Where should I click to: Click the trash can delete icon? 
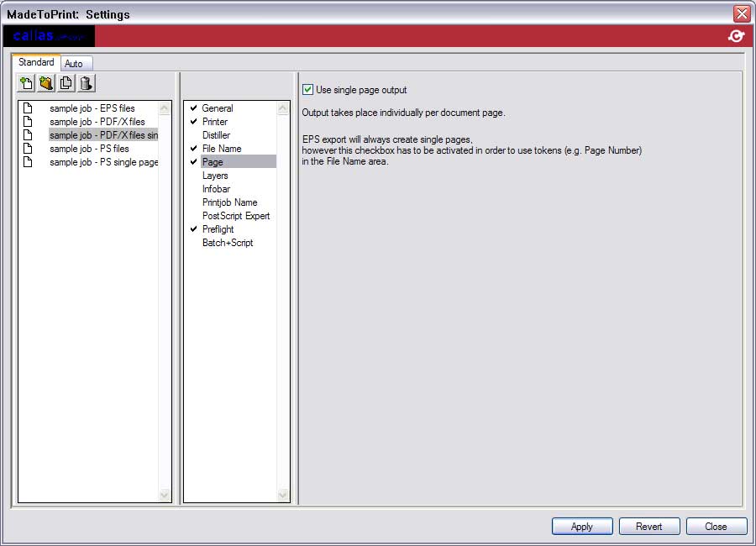(x=87, y=83)
